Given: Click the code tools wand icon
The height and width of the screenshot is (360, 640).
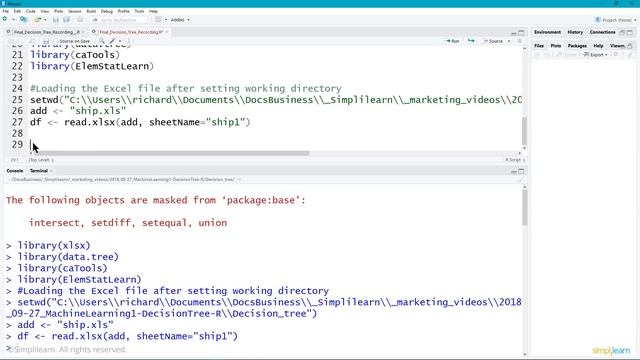Looking at the screenshot, I should [x=113, y=41].
